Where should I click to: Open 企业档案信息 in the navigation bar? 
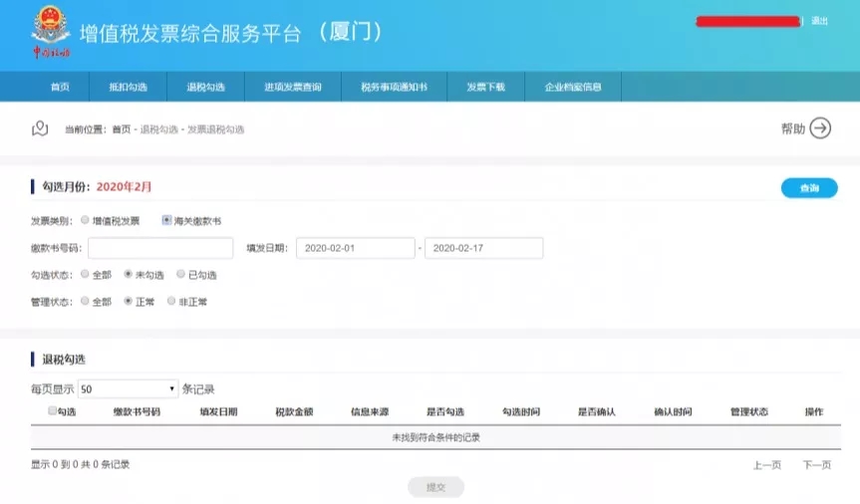click(x=573, y=88)
